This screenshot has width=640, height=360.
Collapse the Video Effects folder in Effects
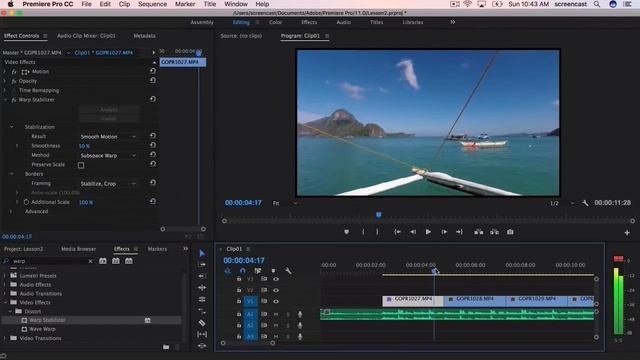tap(5, 302)
